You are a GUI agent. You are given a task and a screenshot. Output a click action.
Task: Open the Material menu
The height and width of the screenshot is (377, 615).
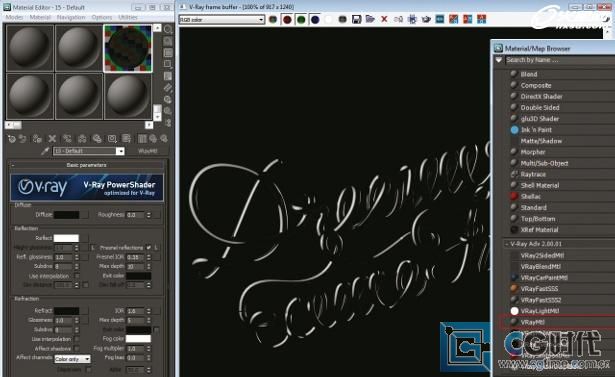pos(40,17)
